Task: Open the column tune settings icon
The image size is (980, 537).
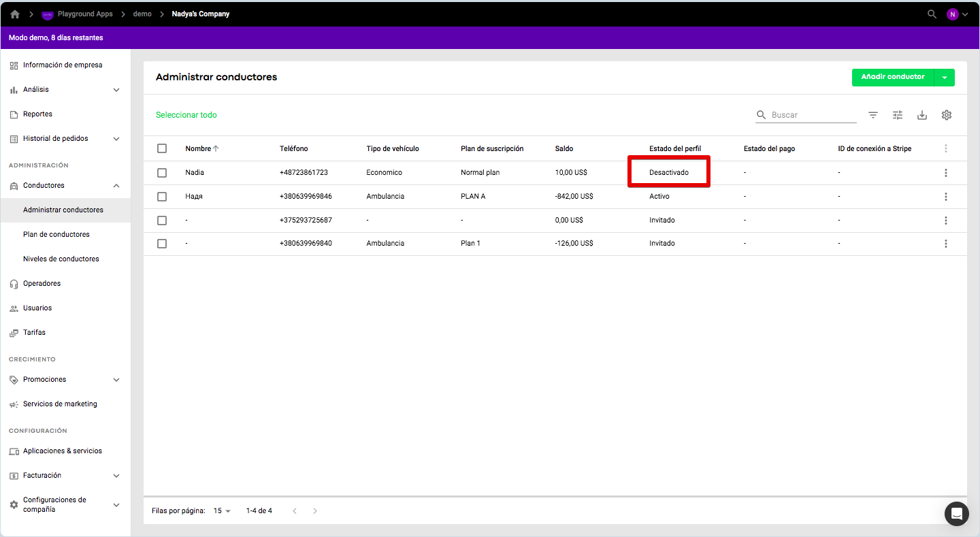Action: [x=898, y=115]
